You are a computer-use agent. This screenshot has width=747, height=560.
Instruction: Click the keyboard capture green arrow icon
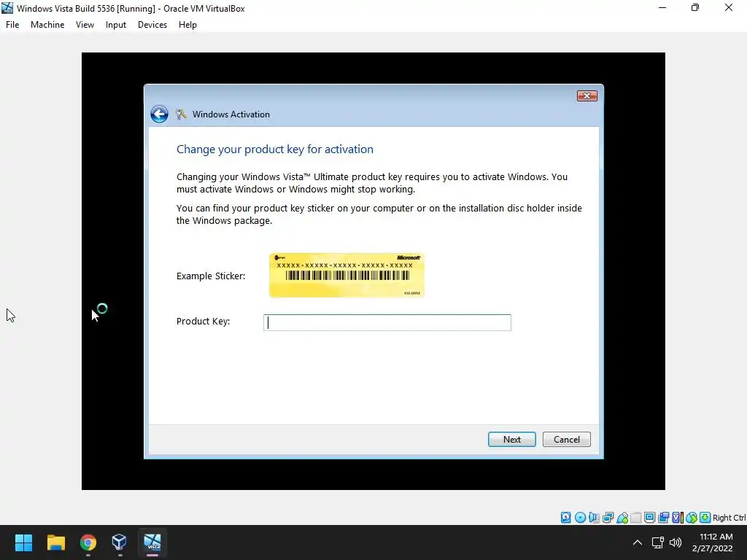(x=705, y=518)
